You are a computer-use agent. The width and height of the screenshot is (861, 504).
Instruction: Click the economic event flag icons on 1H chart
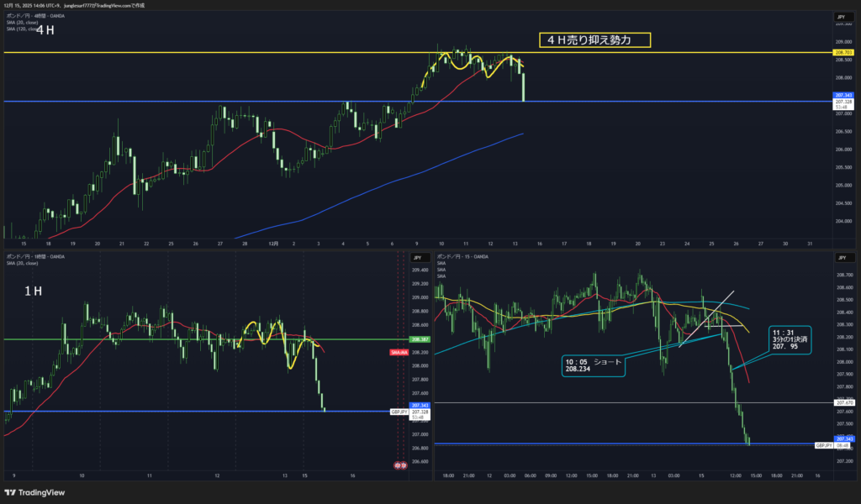(401, 465)
